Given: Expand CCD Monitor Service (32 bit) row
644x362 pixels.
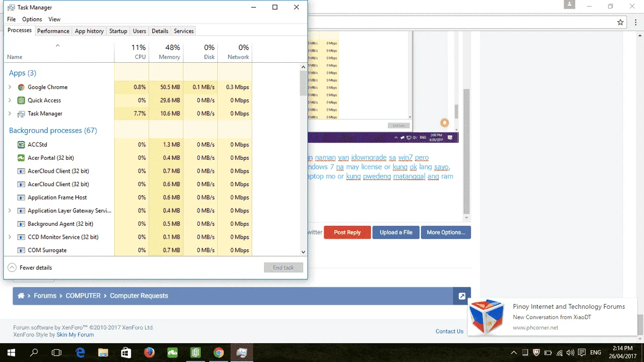Looking at the screenshot, I should pyautogui.click(x=10, y=237).
